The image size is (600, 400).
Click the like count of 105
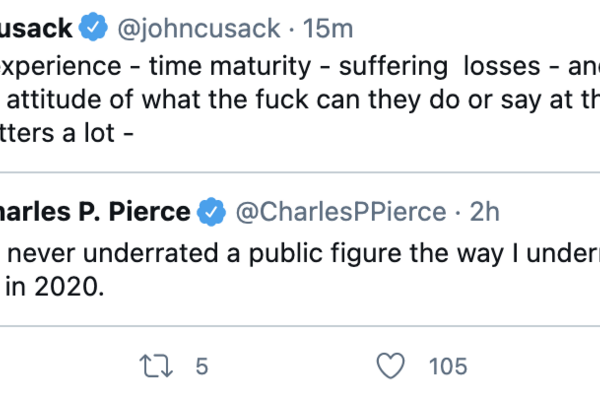tap(447, 366)
